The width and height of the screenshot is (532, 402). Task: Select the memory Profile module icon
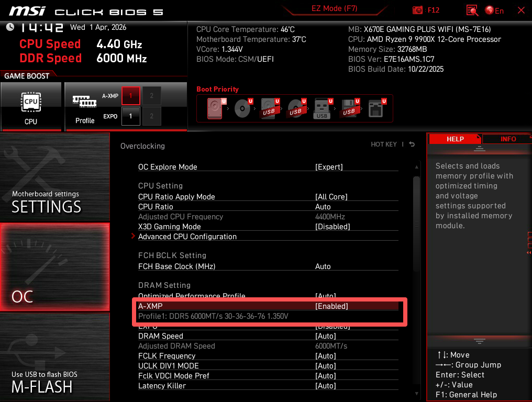pos(84,101)
